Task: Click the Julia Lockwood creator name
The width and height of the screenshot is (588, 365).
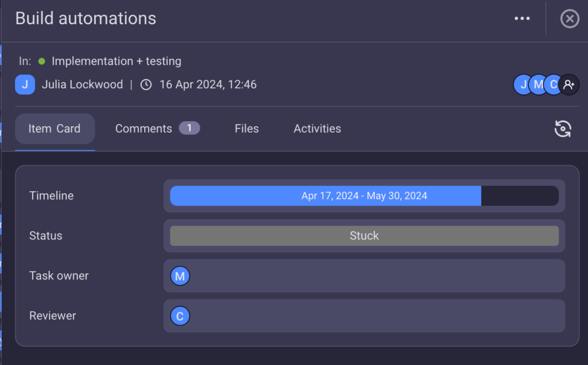Action: click(82, 85)
